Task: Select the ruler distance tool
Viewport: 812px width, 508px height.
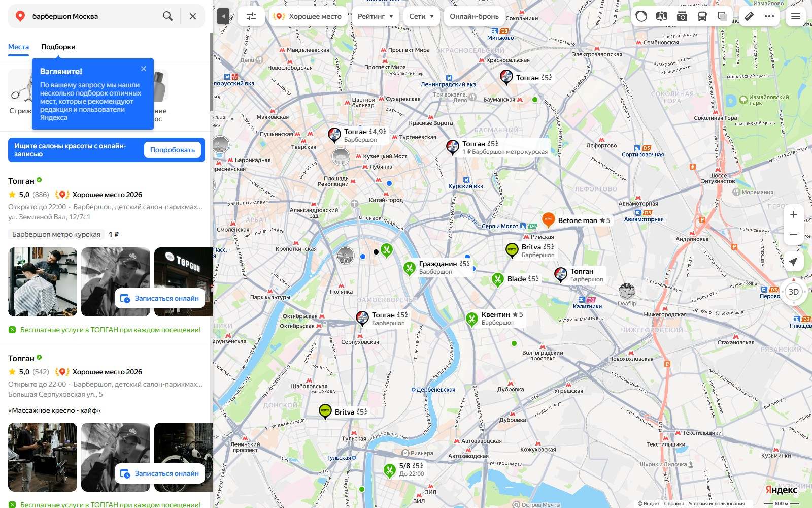Action: (749, 16)
